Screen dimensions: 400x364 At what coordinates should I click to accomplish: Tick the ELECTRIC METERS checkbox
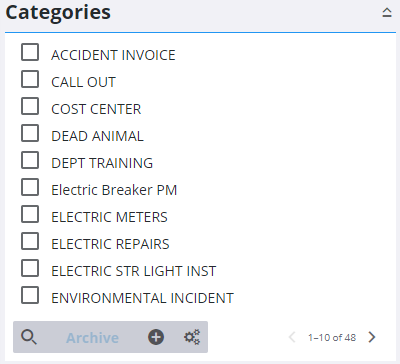(30, 214)
